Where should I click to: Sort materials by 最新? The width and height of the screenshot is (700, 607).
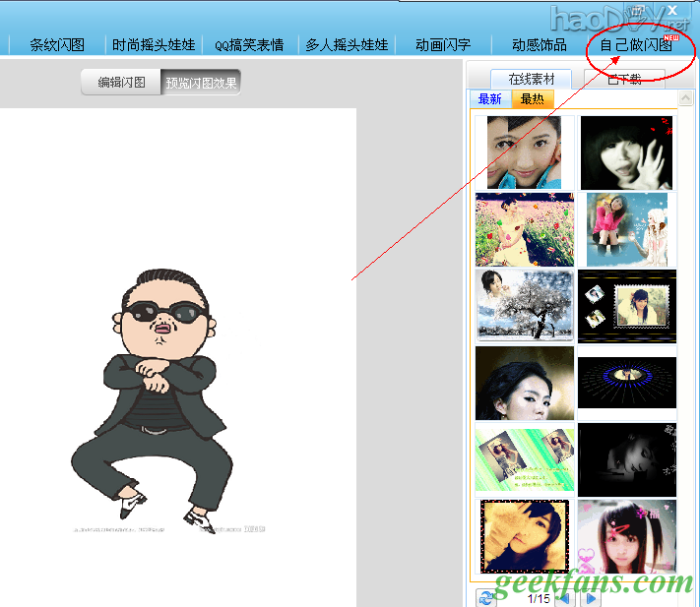pos(489,99)
